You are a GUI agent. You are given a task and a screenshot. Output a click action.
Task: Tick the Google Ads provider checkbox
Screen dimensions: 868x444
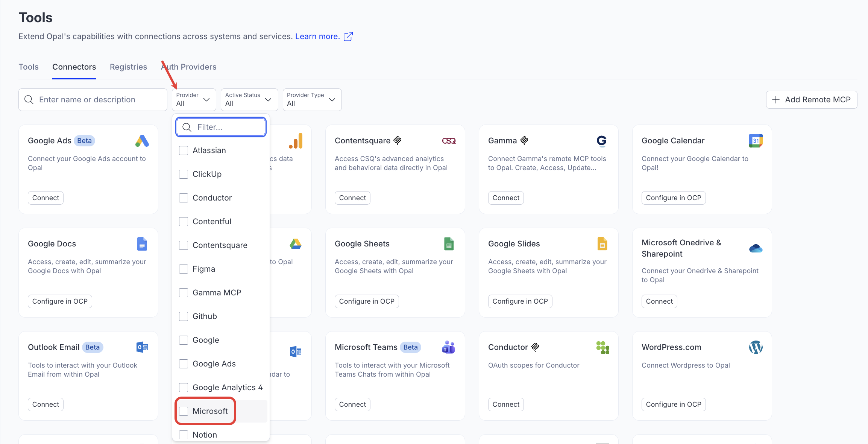(184, 364)
